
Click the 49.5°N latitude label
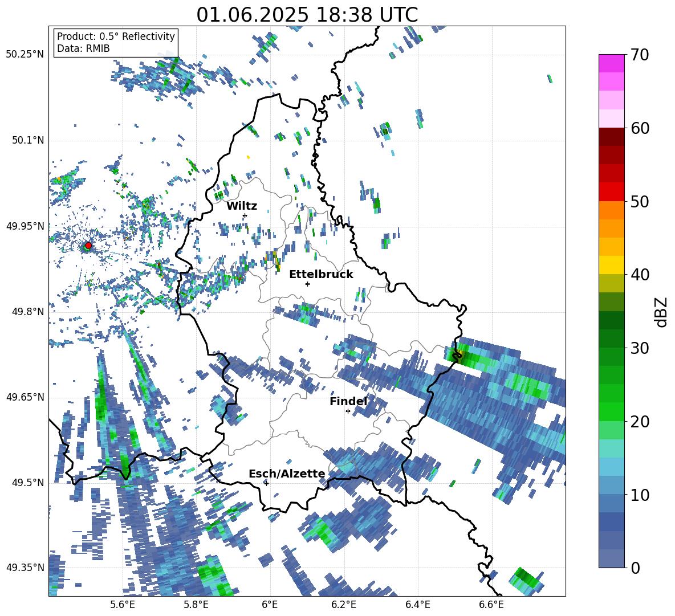(x=27, y=482)
